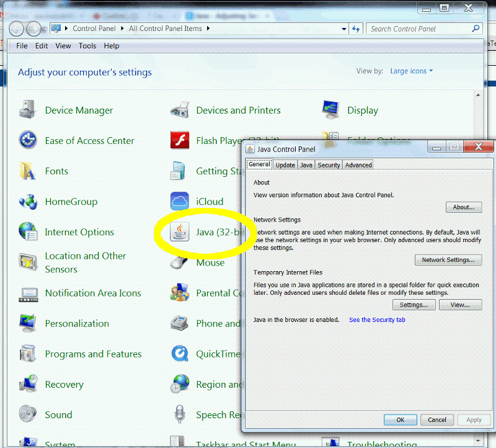Click the Temporary Files Settings... button

[414, 305]
